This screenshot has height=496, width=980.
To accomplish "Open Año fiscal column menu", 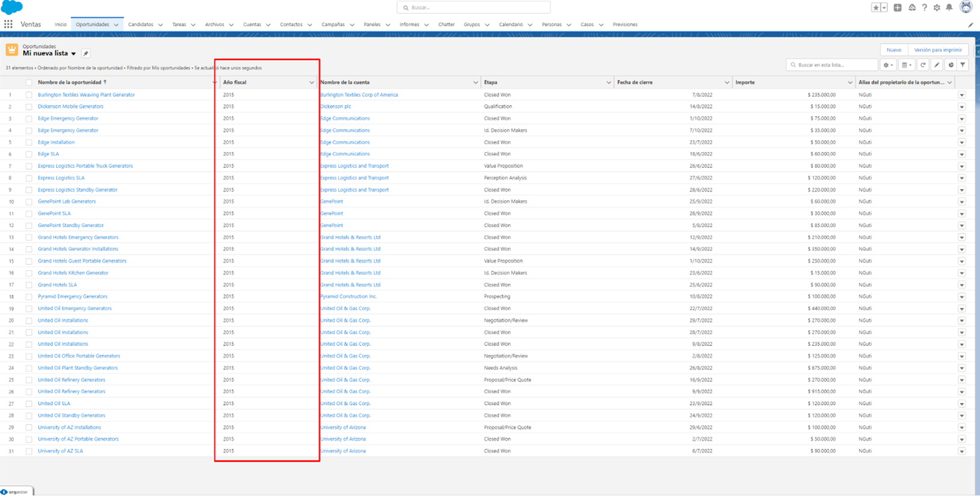I will click(311, 82).
